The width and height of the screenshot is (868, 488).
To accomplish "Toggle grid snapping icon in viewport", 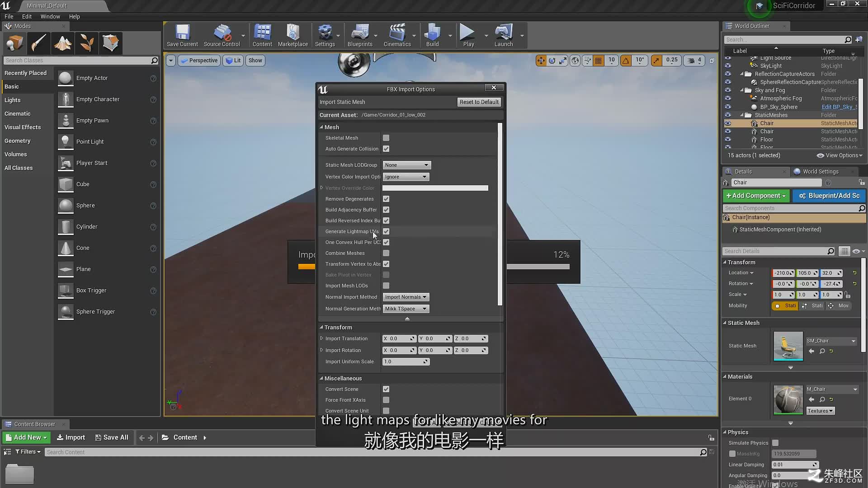I will 598,61.
